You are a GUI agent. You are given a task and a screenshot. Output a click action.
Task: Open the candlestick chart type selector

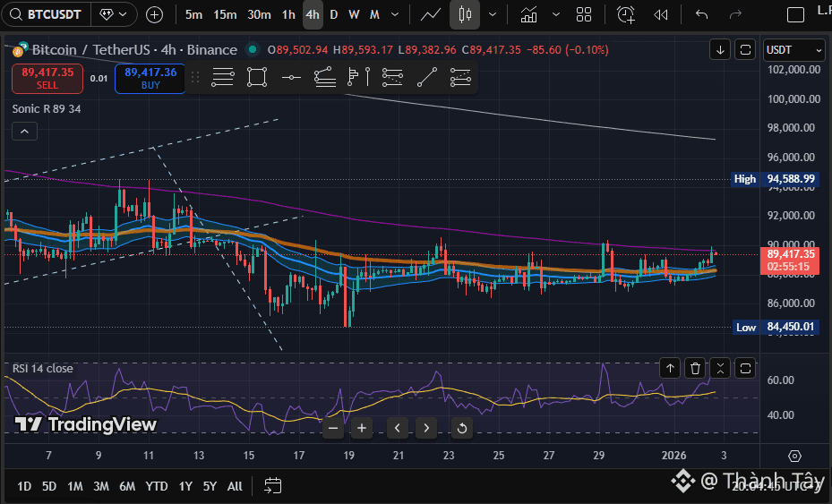tap(464, 14)
